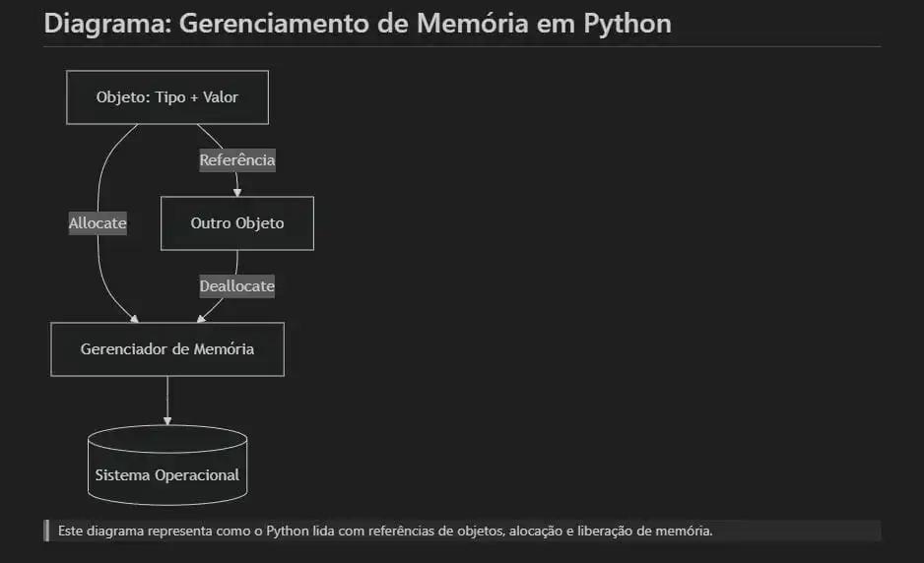Image resolution: width=924 pixels, height=563 pixels.
Task: Click the "Objeto: Tipo + Valor" node
Action: point(167,97)
